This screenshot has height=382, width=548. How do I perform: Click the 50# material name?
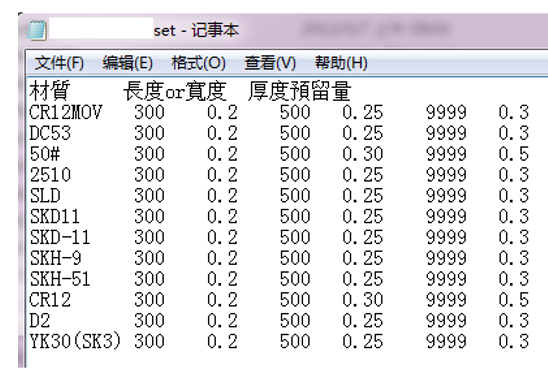tap(45, 154)
